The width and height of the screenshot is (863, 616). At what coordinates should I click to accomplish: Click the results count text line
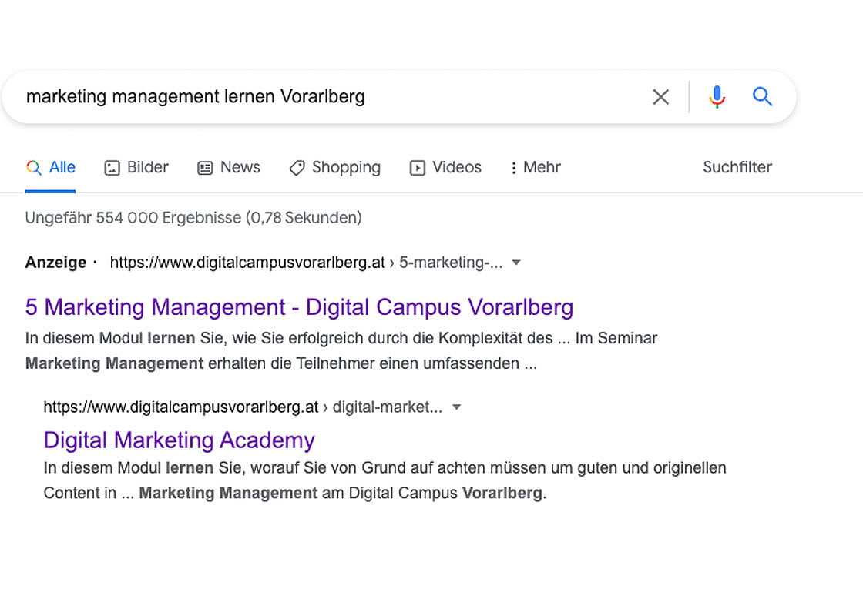(193, 217)
